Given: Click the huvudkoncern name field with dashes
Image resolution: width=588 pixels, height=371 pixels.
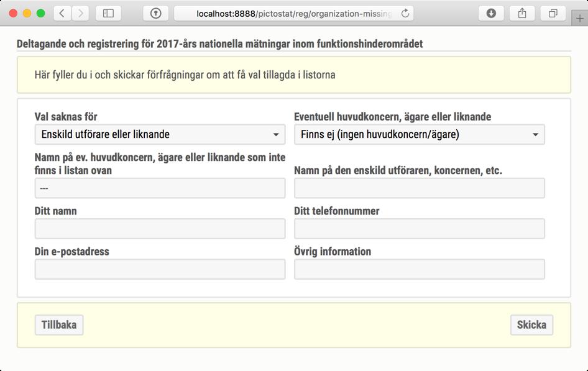Looking at the screenshot, I should (x=160, y=188).
